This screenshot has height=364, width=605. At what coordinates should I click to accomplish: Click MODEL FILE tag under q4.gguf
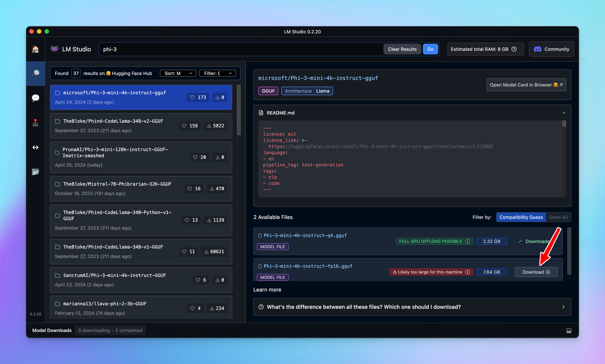pyautogui.click(x=273, y=247)
